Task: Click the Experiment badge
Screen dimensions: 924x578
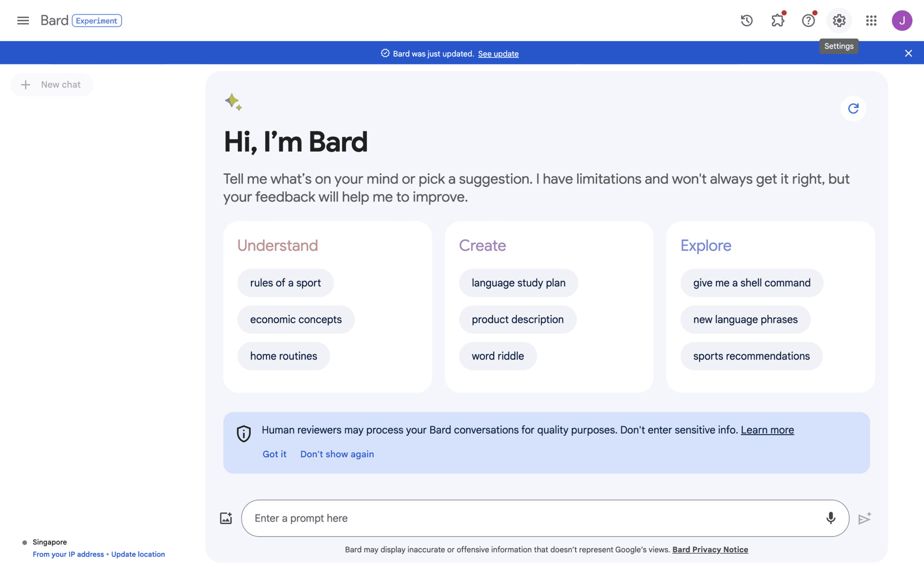Action: click(97, 21)
